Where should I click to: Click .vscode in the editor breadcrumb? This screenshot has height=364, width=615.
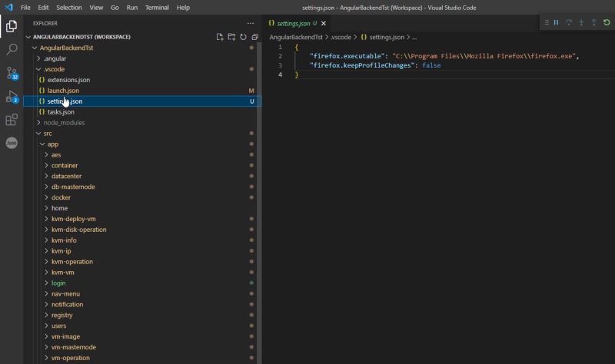click(341, 37)
